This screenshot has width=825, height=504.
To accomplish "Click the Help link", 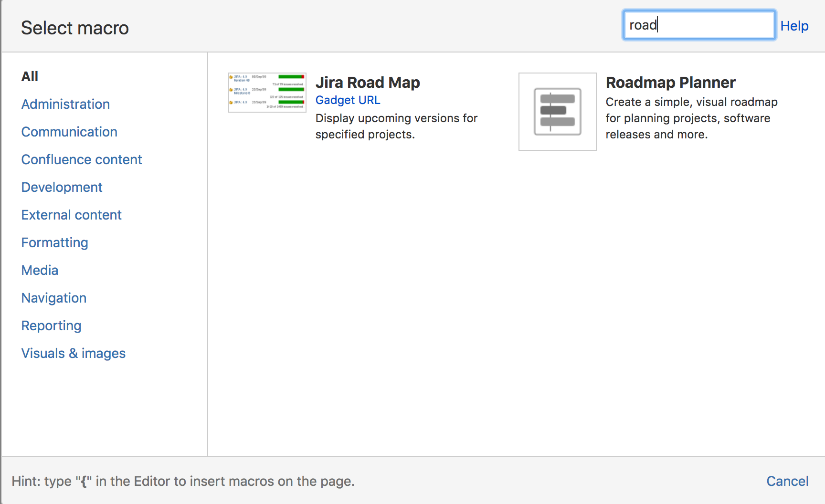I will click(x=794, y=26).
